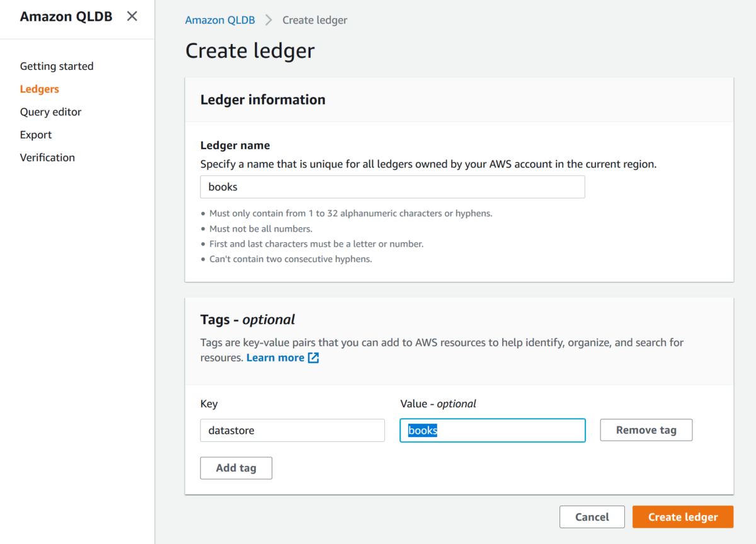756x544 pixels.
Task: Cancel the ledger creation
Action: (592, 516)
